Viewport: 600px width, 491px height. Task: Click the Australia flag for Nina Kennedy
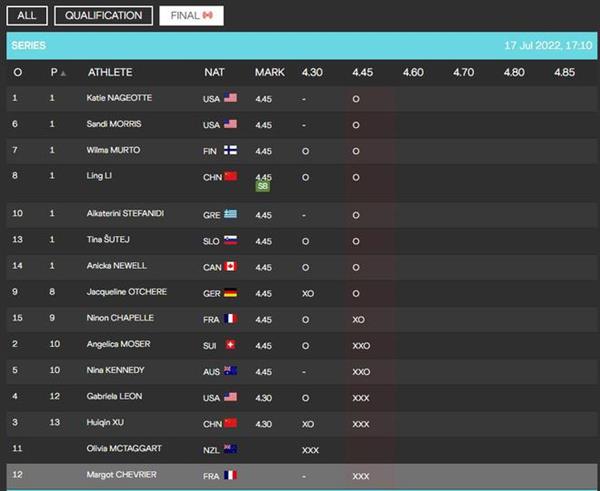(x=230, y=371)
